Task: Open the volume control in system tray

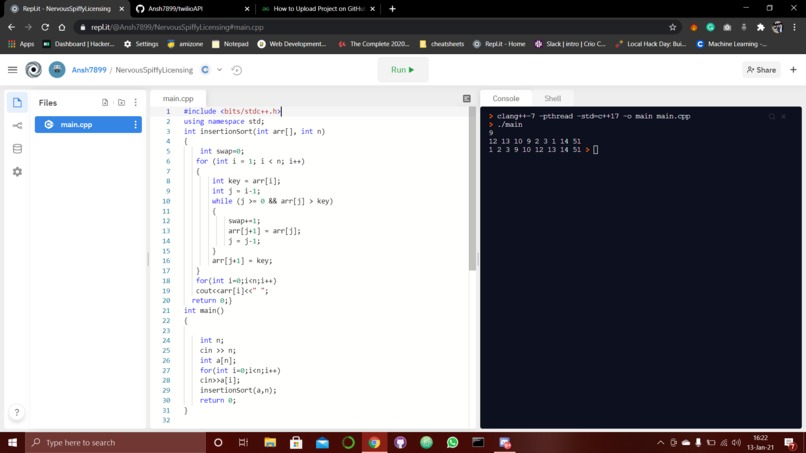Action: pos(736,442)
